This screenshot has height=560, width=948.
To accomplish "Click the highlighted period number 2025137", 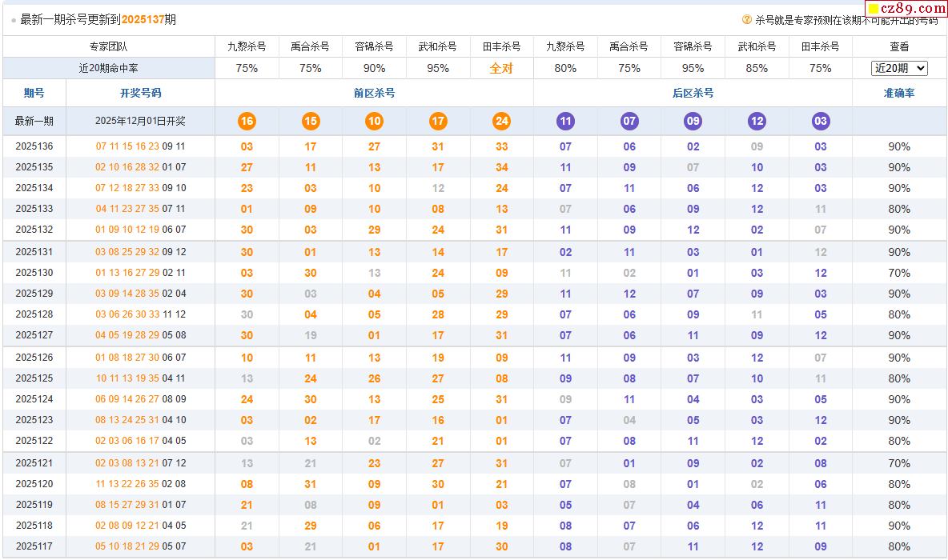I will tap(143, 20).
